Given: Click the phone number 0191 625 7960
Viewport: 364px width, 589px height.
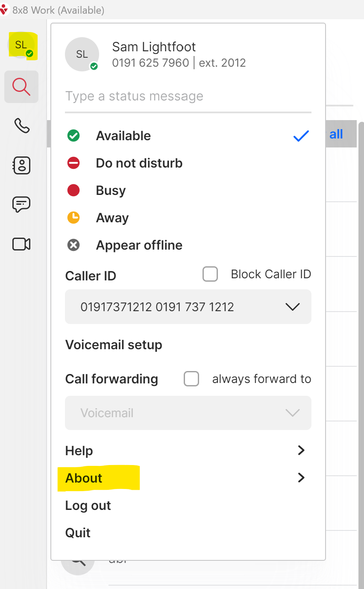Looking at the screenshot, I should 150,63.
